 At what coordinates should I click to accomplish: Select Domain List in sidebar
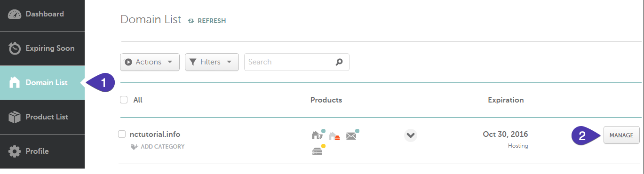(x=42, y=83)
